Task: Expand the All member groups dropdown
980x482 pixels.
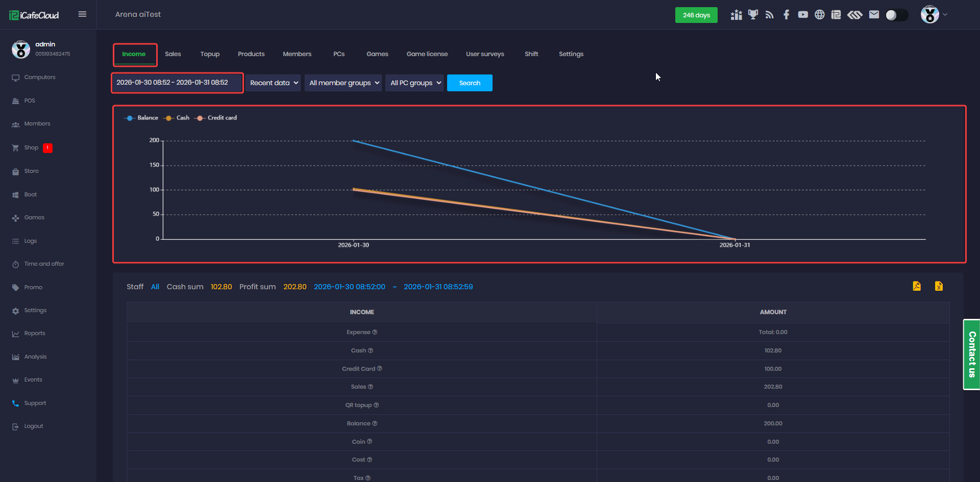Action: pos(343,83)
